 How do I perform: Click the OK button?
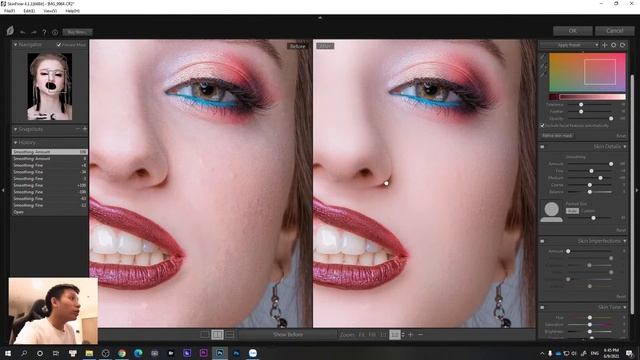click(572, 31)
